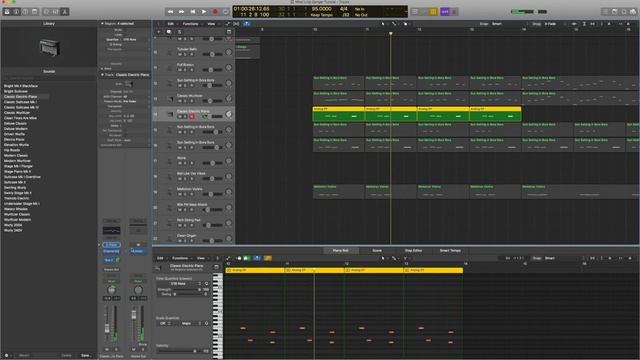Image resolution: width=640 pixels, height=360 pixels.
Task: Click the Fast Forward transport button
Action: tap(182, 12)
